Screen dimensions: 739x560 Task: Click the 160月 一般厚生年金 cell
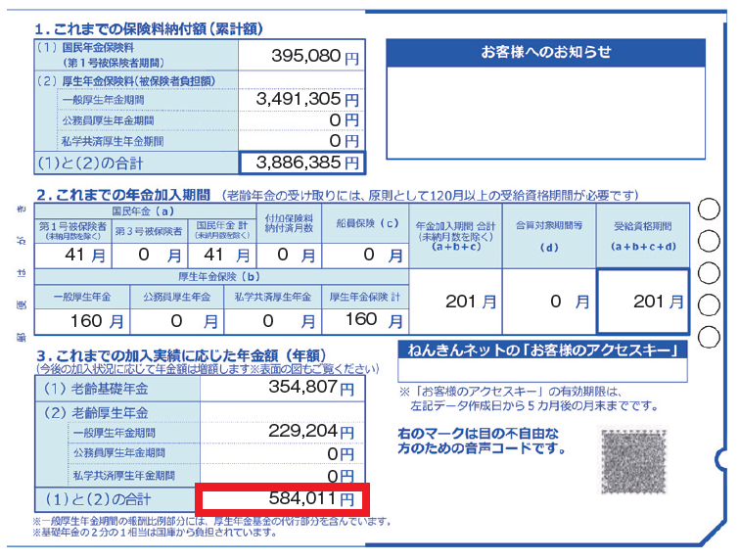point(82,321)
